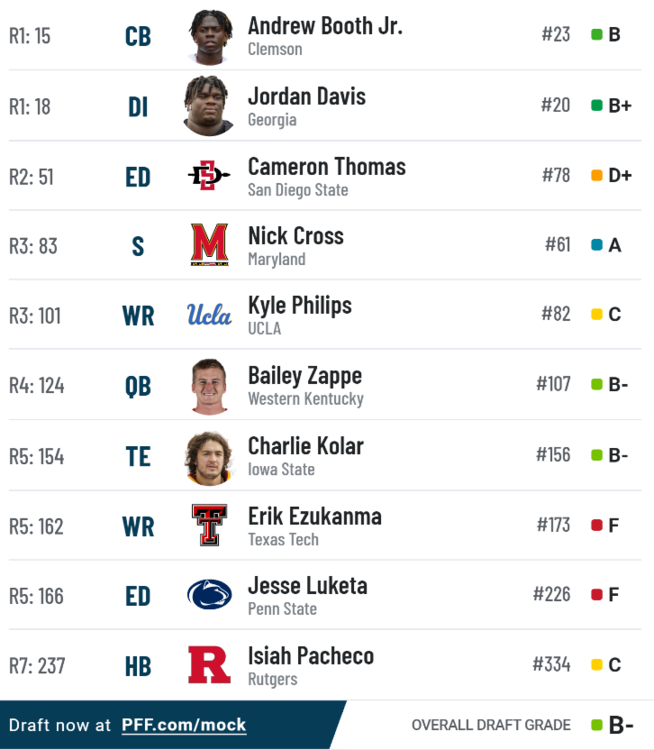
Task: Click the R1: 15 pick label
Action: (30, 36)
